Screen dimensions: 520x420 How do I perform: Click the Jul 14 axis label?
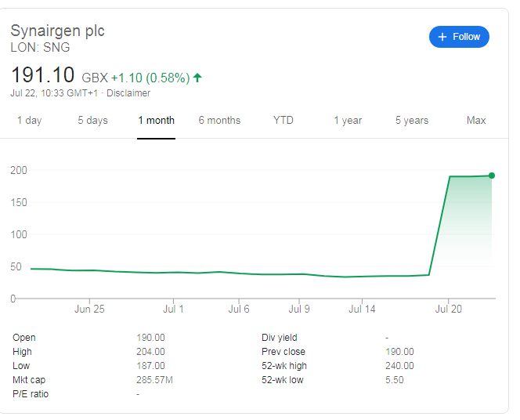click(x=362, y=310)
